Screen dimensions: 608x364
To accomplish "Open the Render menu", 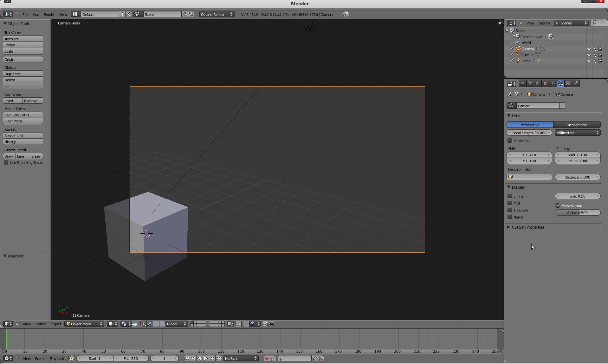I will pos(49,15).
